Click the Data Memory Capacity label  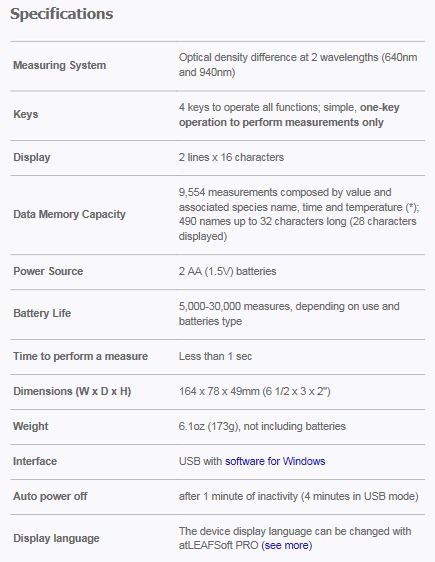(69, 214)
